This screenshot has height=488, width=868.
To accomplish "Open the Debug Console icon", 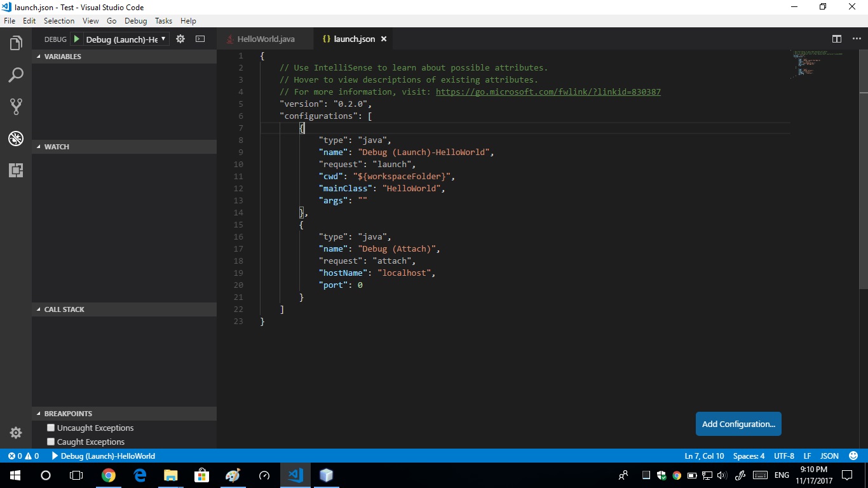I will coord(200,39).
